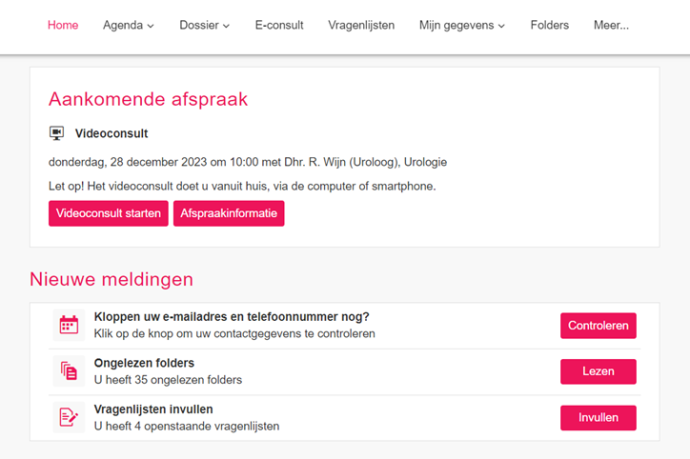Click 'U heeft 4 openstaande vragenlijsten' text

pos(187,426)
